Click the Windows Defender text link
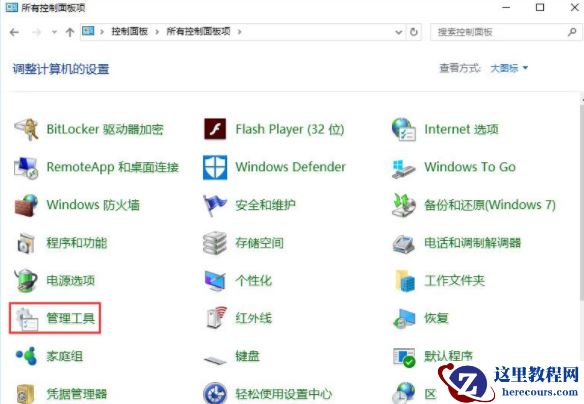584x404 pixels. tap(291, 167)
